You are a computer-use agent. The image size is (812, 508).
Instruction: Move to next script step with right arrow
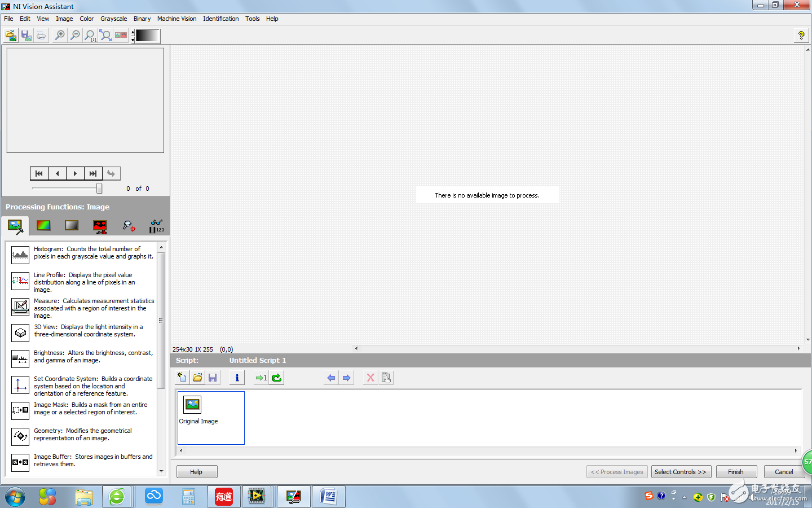click(347, 378)
